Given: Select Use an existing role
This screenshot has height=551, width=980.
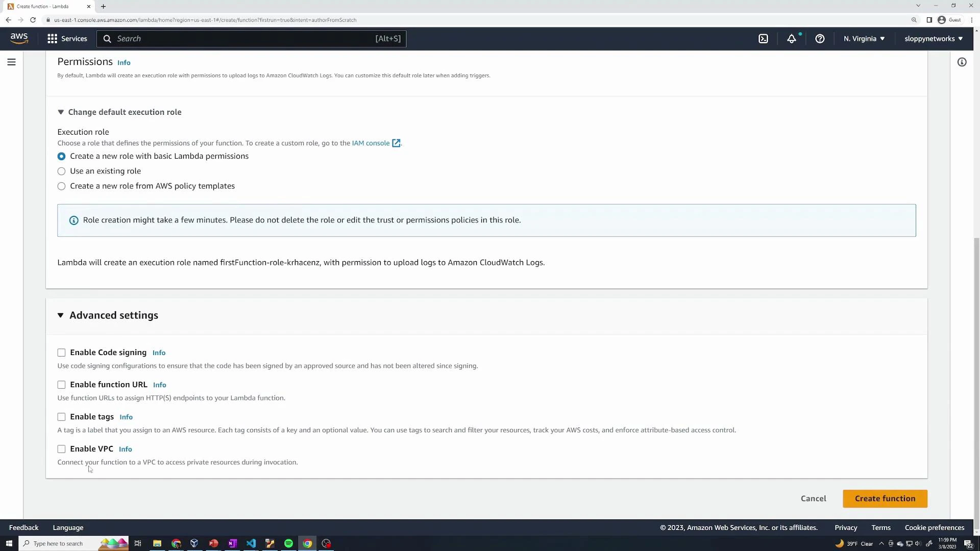Looking at the screenshot, I should 61,171.
